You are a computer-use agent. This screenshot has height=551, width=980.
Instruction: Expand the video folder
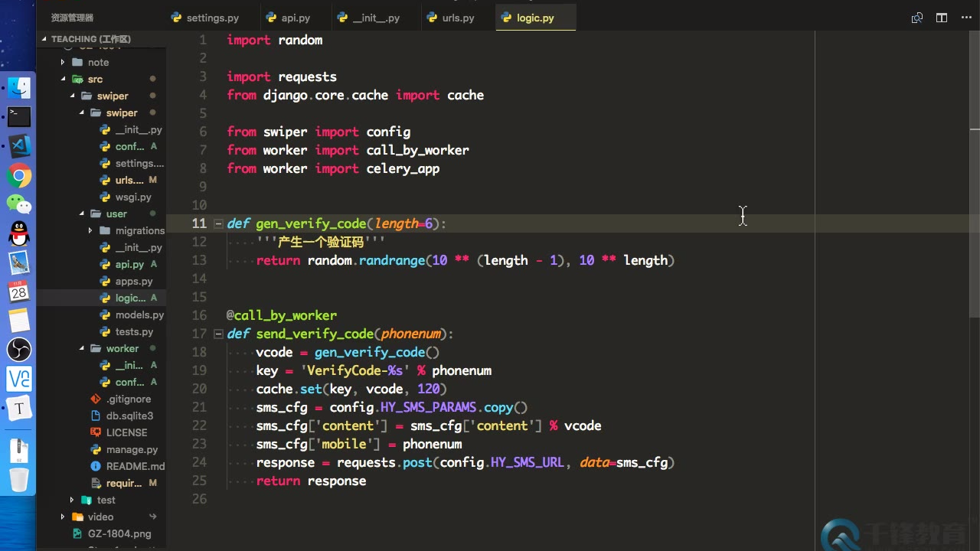point(63,517)
